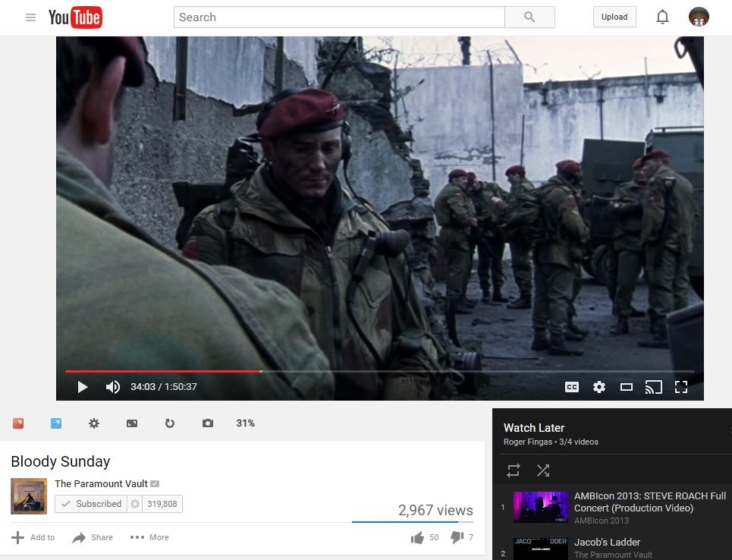Click the time display 34:03 / 1:50:37
732x560 pixels.
163,387
